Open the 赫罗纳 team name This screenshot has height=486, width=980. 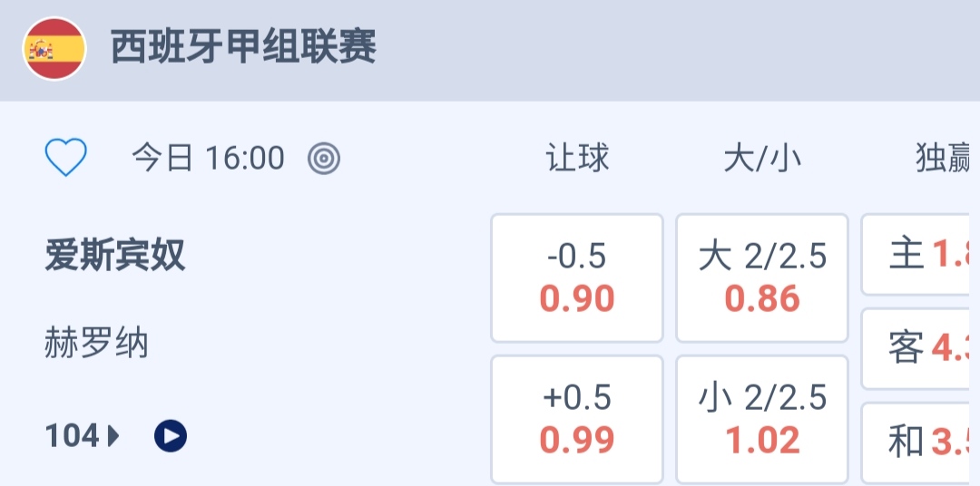pyautogui.click(x=96, y=345)
